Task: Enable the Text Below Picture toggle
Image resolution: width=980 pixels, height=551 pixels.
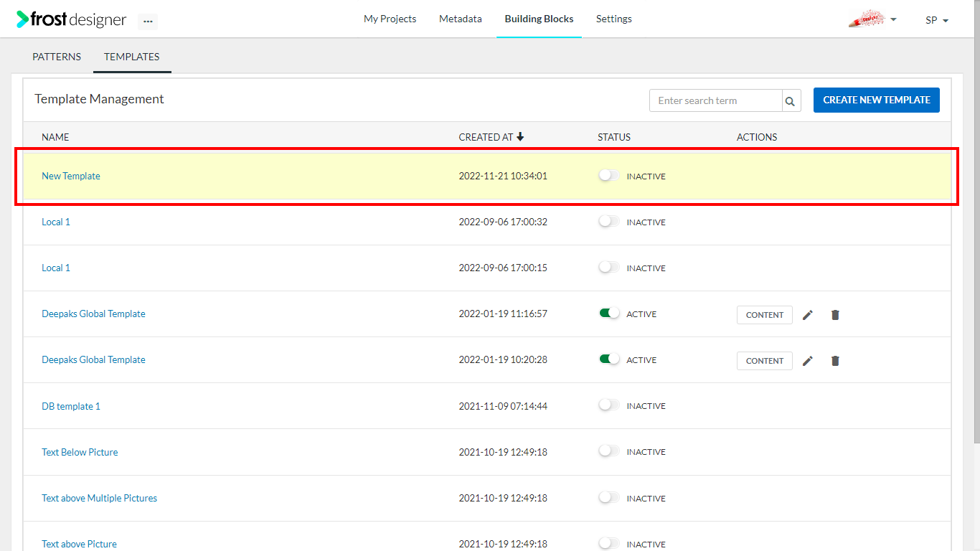Action: (609, 451)
